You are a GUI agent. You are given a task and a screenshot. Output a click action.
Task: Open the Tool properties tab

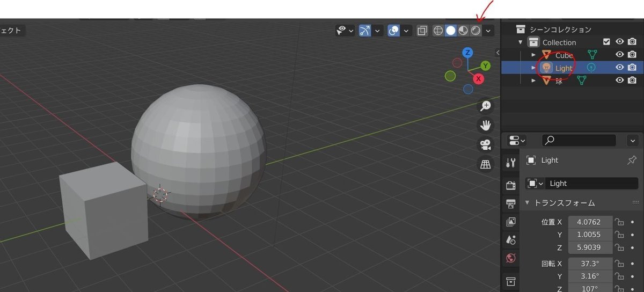[x=510, y=163]
